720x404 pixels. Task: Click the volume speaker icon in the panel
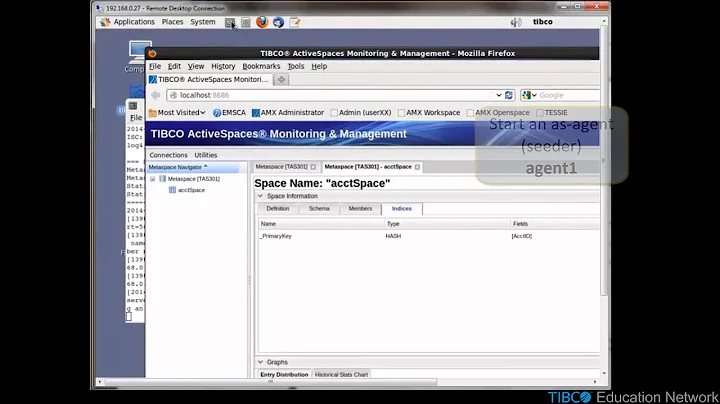tap(516, 22)
